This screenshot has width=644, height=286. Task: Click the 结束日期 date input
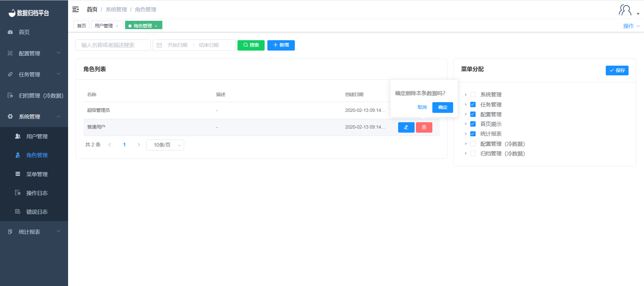(x=209, y=45)
